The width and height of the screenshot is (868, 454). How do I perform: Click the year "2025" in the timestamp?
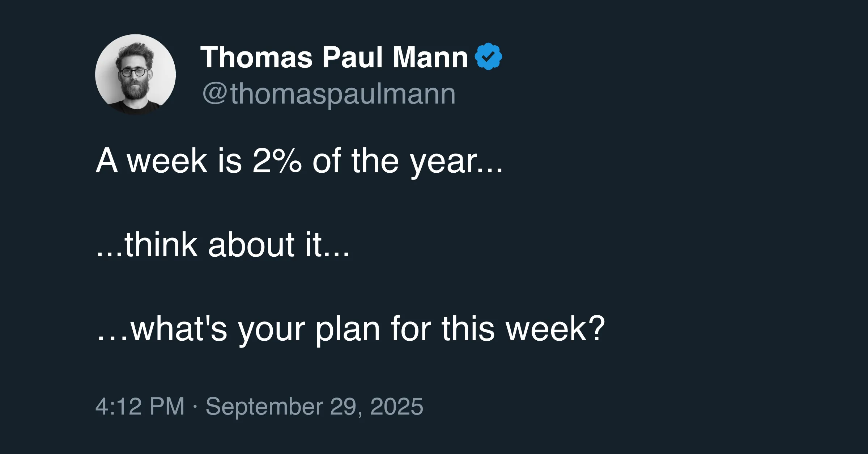[397, 406]
